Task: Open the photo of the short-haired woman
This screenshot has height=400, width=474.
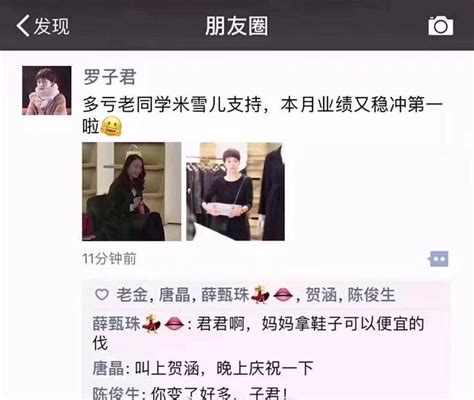Action: click(x=235, y=191)
